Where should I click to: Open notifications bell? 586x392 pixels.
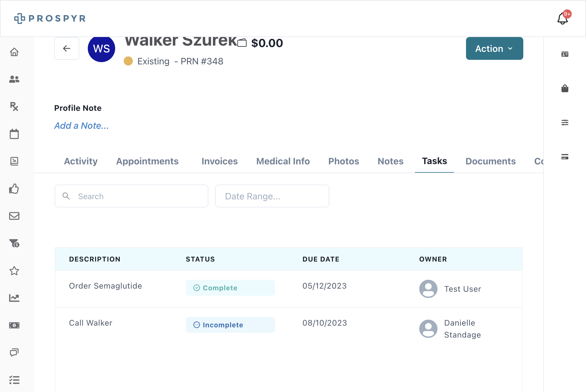tap(563, 19)
